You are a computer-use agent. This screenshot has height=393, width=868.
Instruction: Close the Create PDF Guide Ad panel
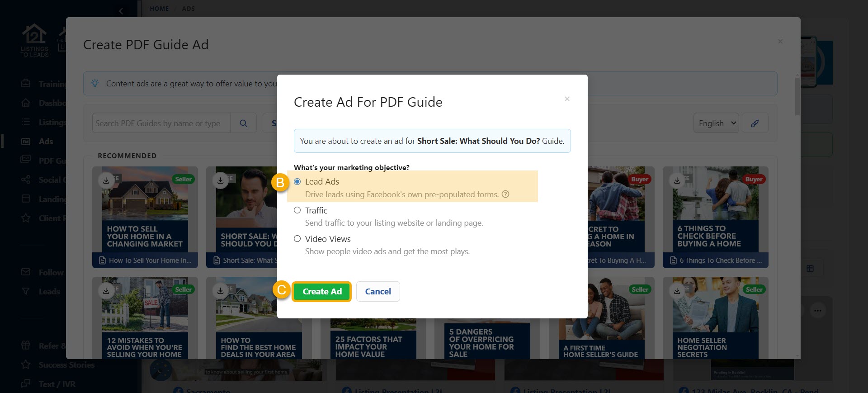[780, 42]
